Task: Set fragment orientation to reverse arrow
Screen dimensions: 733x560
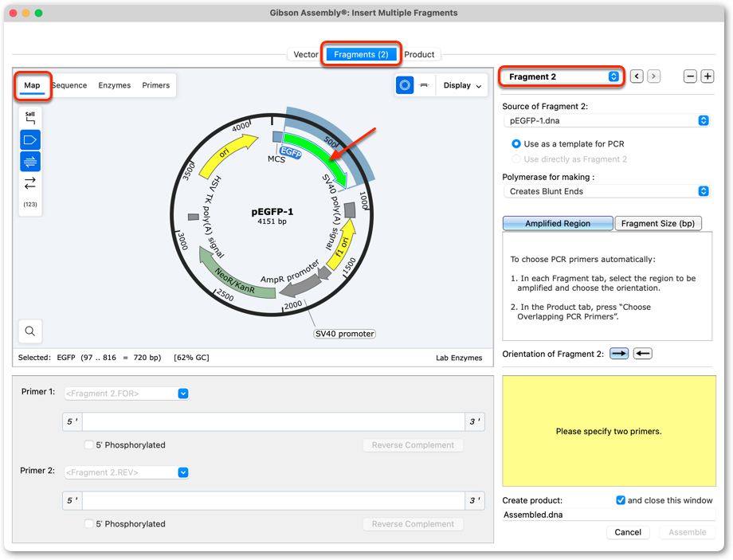Action: click(x=643, y=354)
